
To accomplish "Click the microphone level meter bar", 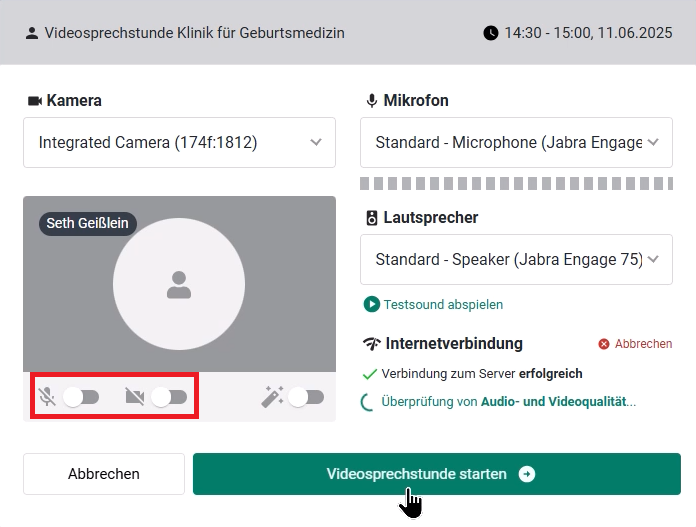I will pos(516,183).
